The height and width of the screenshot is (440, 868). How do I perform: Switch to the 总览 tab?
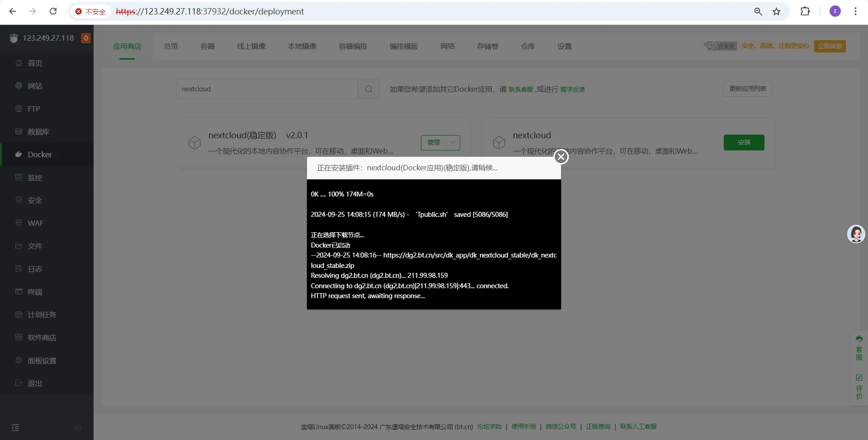pyautogui.click(x=171, y=46)
